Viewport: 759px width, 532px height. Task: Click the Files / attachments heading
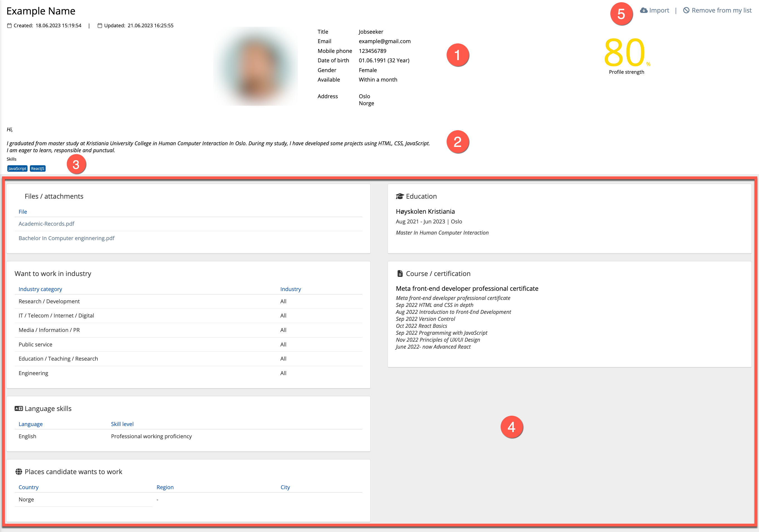pos(54,196)
